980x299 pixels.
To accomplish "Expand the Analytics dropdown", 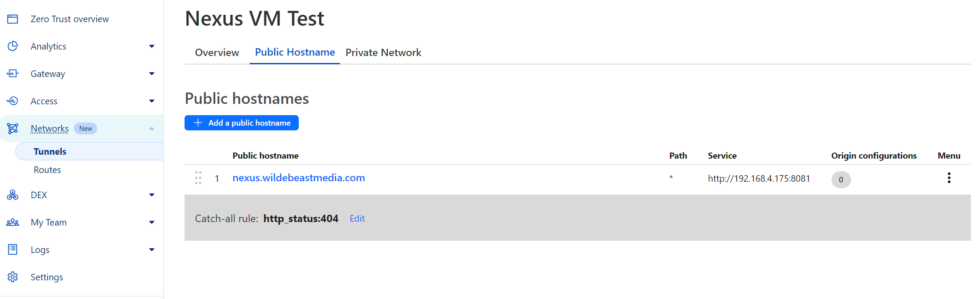I will pyautogui.click(x=152, y=46).
